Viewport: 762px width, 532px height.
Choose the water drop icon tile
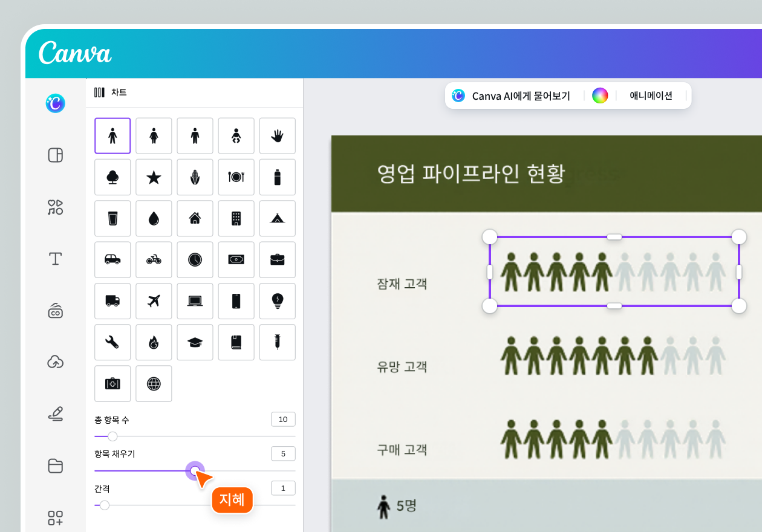[x=154, y=218]
